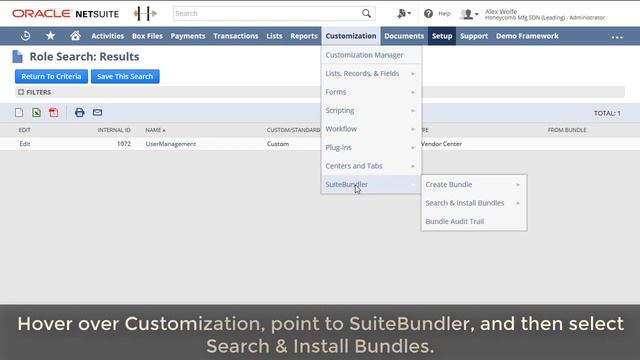Image resolution: width=640 pixels, height=360 pixels.
Task: Sort by the From Bundle column header
Action: pos(567,130)
